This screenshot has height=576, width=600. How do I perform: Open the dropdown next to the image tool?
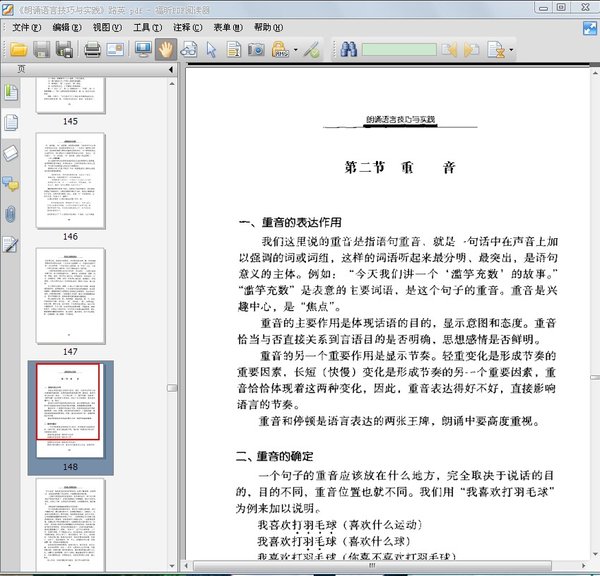click(x=294, y=49)
